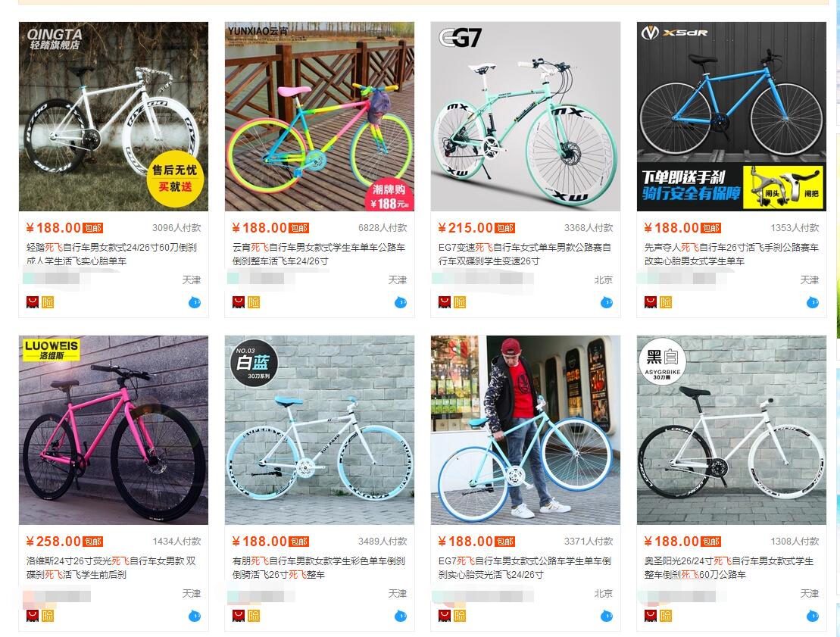
Task: Click the yellow 险 insurance icon under the EG7 ¥215 listing
Action: tap(460, 302)
